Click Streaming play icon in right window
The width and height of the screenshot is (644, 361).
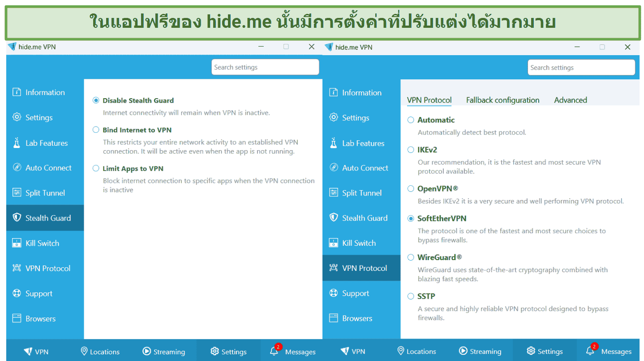463,351
